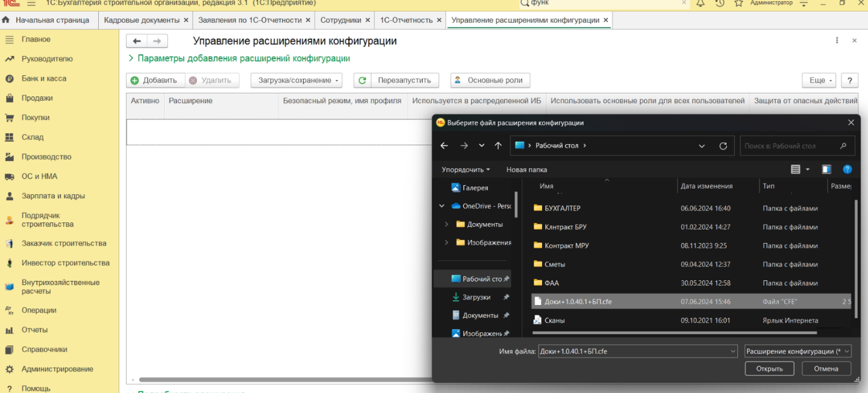Click Отмена in the file dialog
Image resolution: width=868 pixels, height=393 pixels.
[826, 369]
